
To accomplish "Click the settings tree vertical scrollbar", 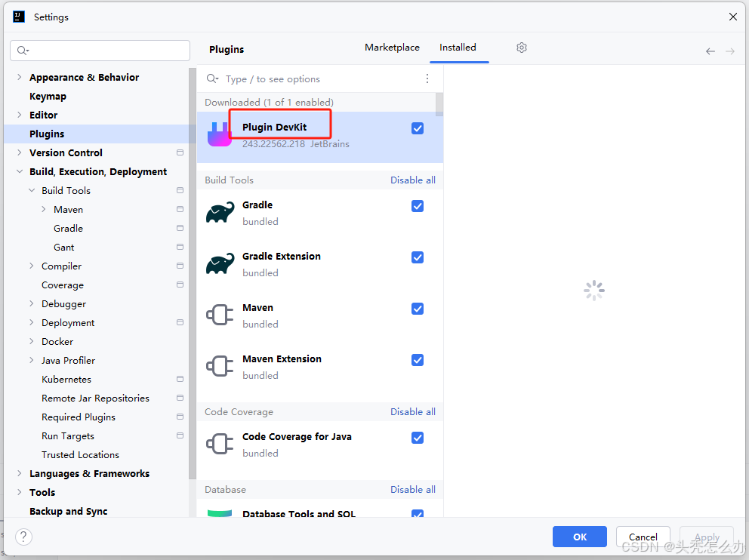I will (193, 273).
